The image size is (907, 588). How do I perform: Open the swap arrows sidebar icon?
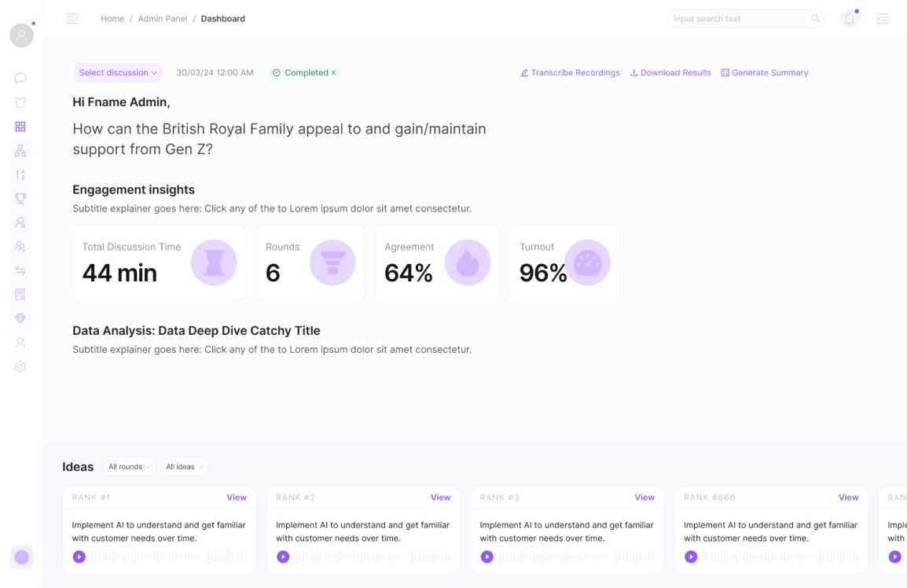click(20, 270)
